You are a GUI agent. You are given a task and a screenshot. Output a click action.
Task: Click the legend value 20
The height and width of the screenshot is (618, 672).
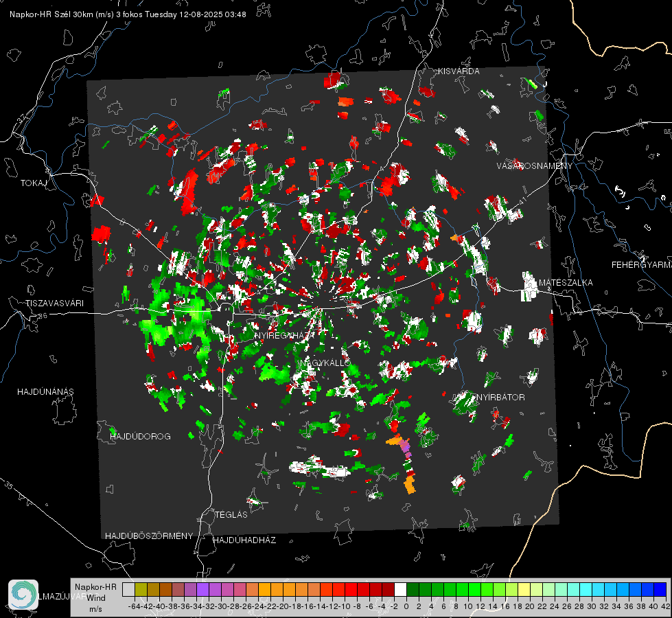point(530,607)
